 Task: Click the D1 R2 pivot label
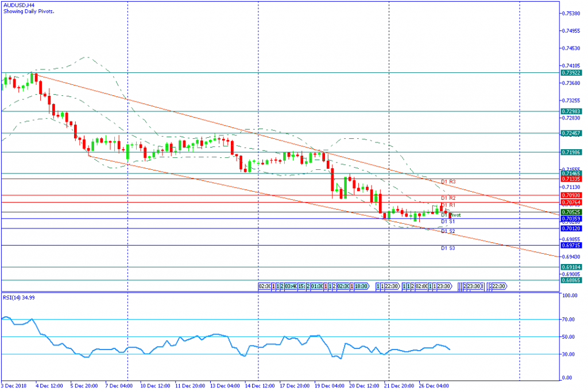(448, 198)
